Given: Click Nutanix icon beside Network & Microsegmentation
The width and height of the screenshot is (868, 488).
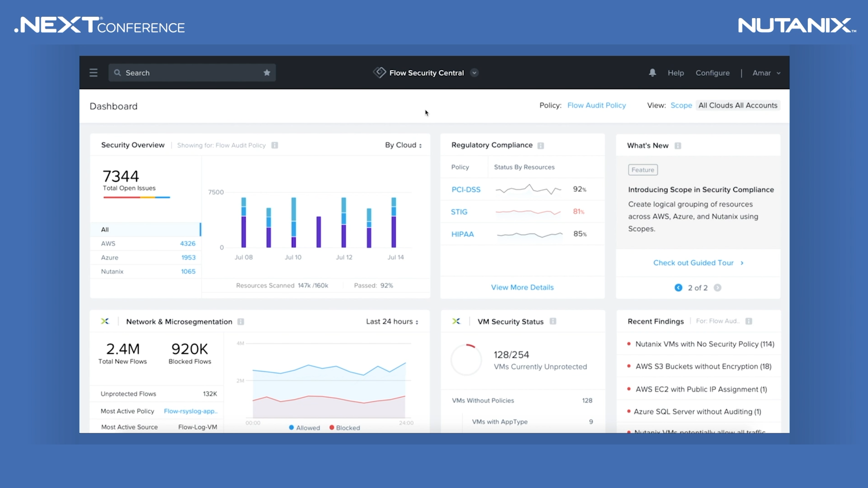Looking at the screenshot, I should (x=105, y=321).
